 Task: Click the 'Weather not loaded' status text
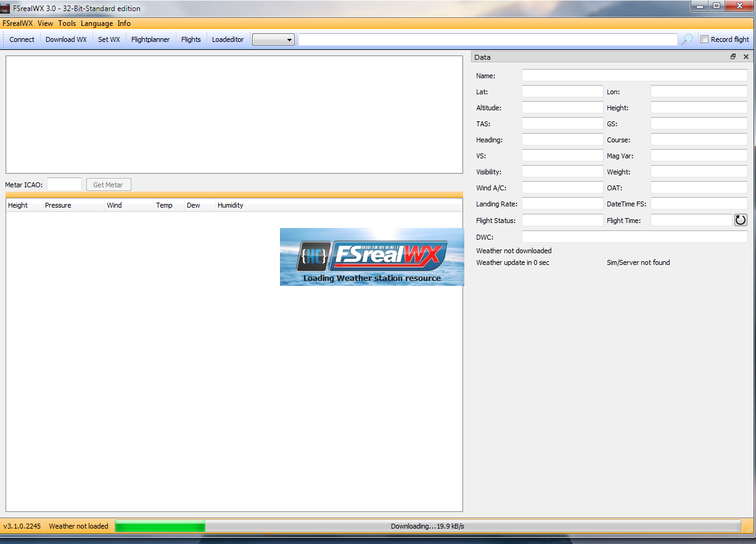coord(79,526)
